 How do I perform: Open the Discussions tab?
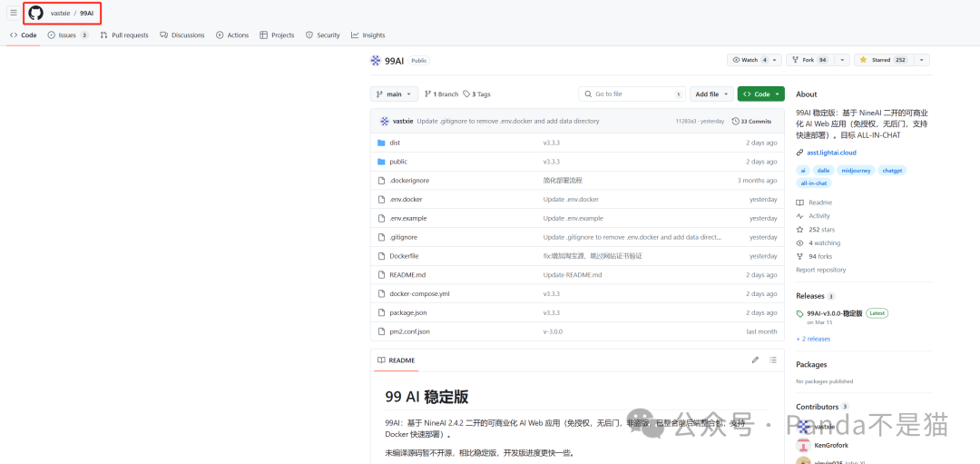tap(181, 35)
